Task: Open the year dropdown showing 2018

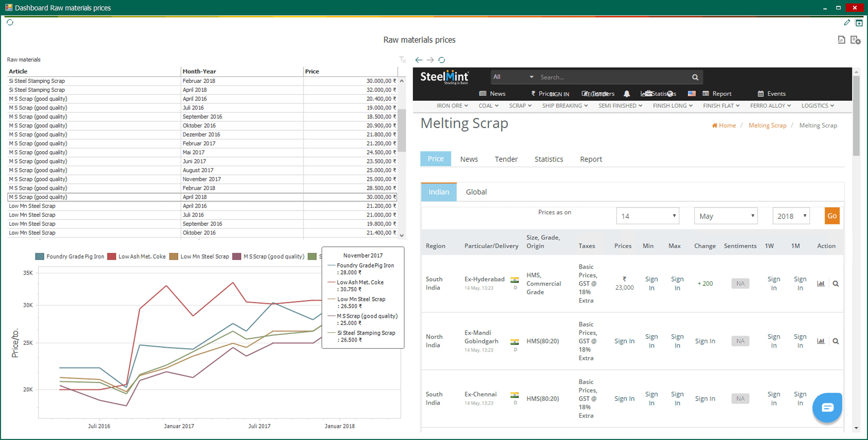Action: 791,216
